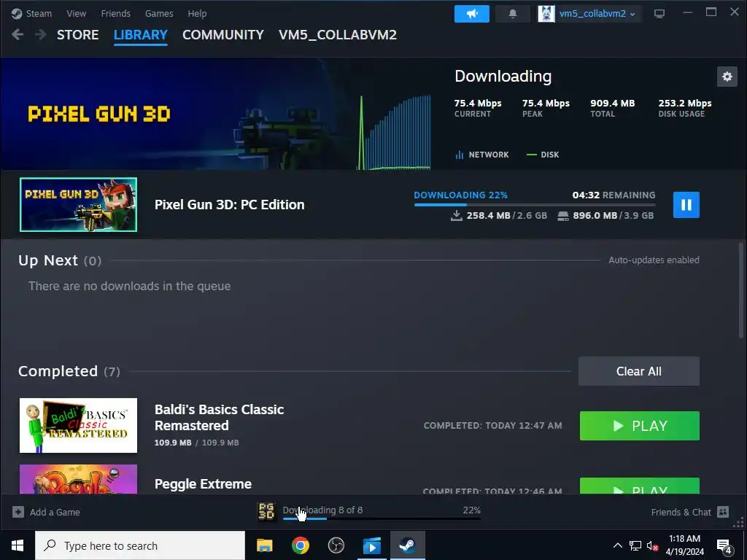Open Peggle Extreme title
The image size is (747, 560).
click(203, 484)
